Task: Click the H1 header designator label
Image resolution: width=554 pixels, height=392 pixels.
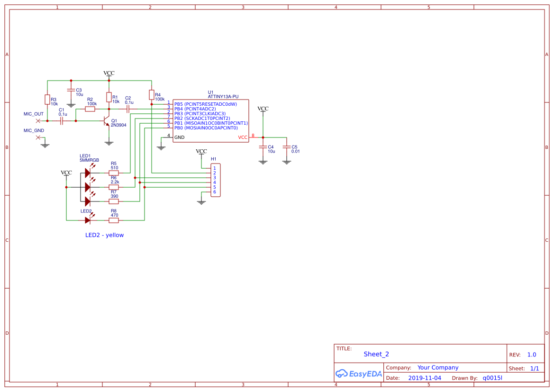Action: (213, 159)
